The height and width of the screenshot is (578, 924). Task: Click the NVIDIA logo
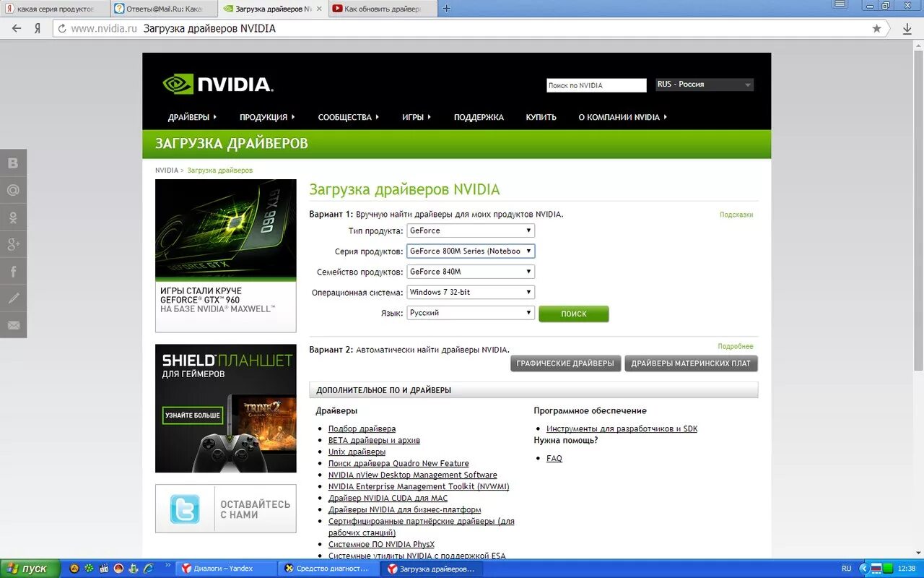(x=218, y=85)
